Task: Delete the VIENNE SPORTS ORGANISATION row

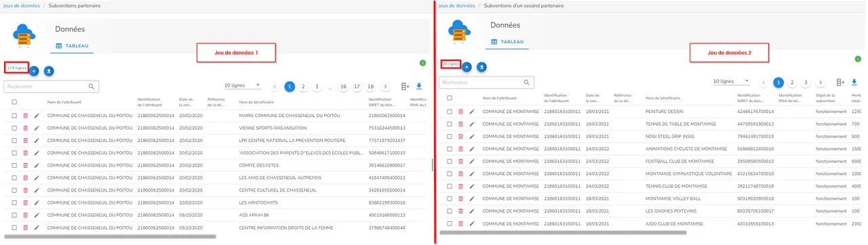Action: pyautogui.click(x=26, y=128)
